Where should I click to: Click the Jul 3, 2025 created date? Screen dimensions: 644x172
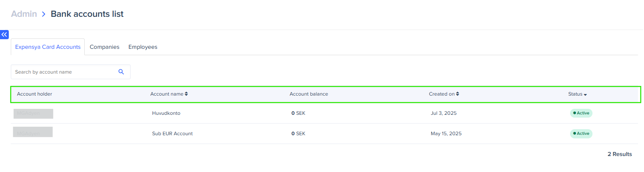click(x=443, y=113)
